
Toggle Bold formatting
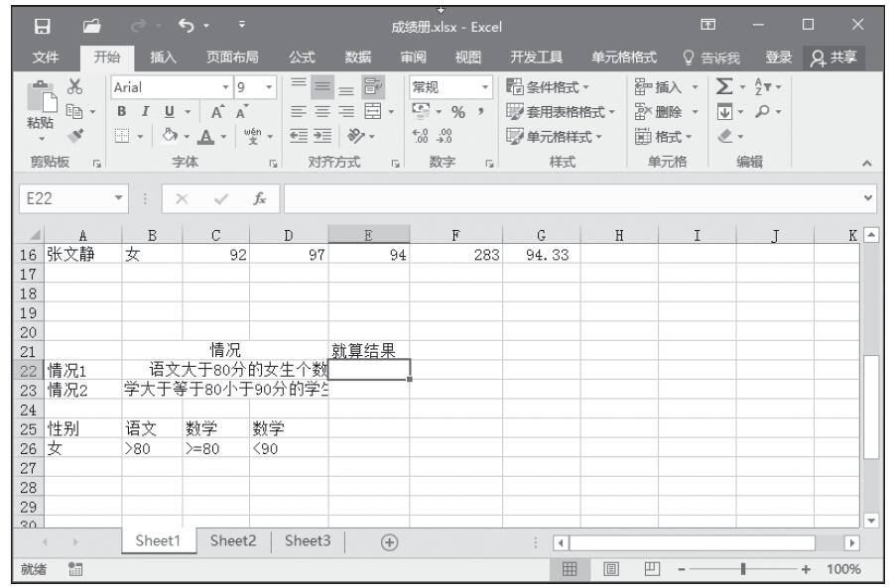click(x=126, y=109)
